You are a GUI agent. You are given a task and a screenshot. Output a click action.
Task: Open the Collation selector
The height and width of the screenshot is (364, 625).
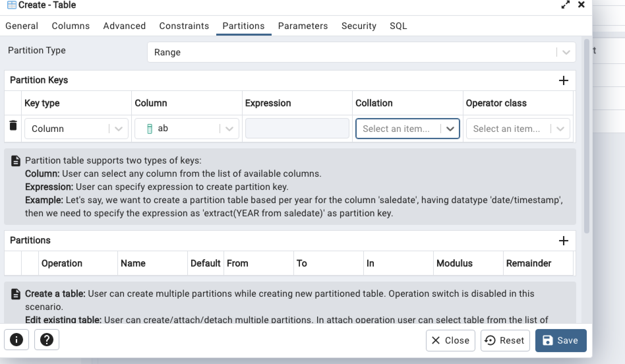[450, 129]
